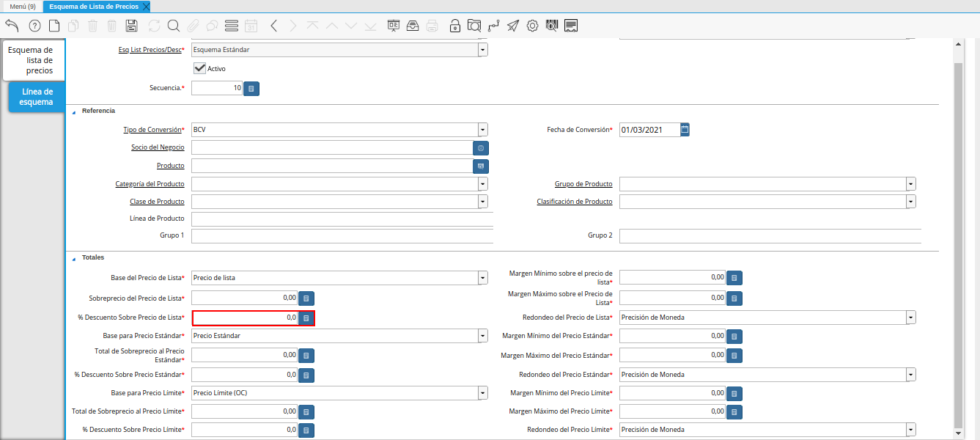Click Grupo de Producto label link
Image resolution: width=980 pixels, height=440 pixels.
point(583,184)
